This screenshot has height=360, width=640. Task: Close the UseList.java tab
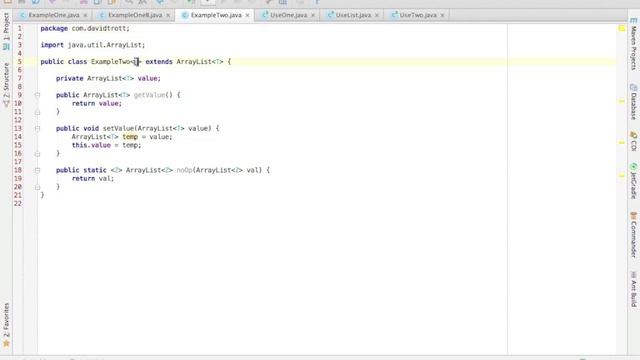[x=377, y=15]
